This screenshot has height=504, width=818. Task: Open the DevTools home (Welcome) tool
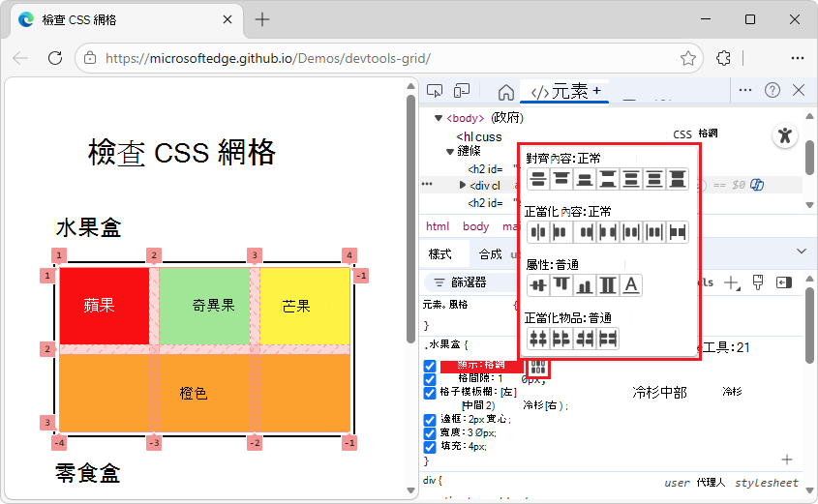[505, 92]
